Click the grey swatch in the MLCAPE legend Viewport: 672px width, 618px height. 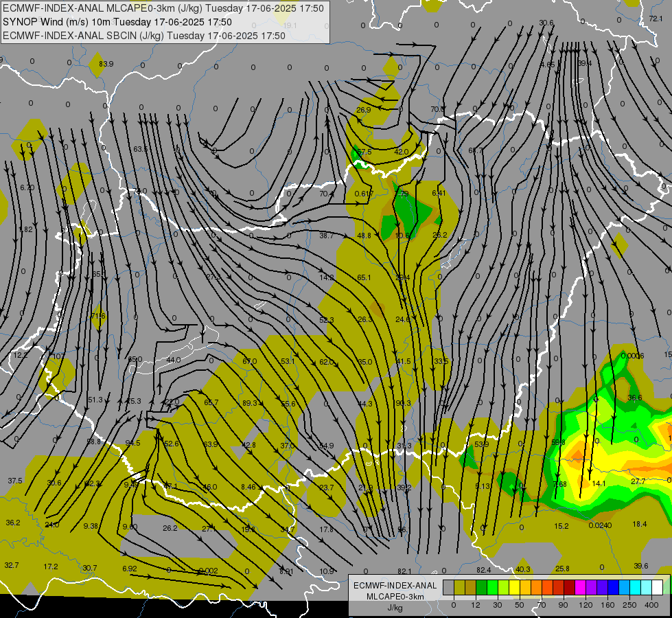pos(448,587)
